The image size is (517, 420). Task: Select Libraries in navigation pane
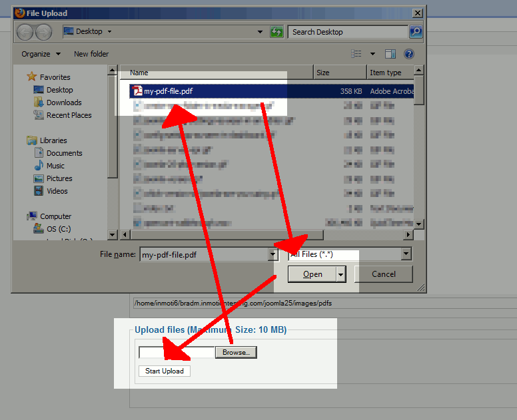tap(47, 140)
